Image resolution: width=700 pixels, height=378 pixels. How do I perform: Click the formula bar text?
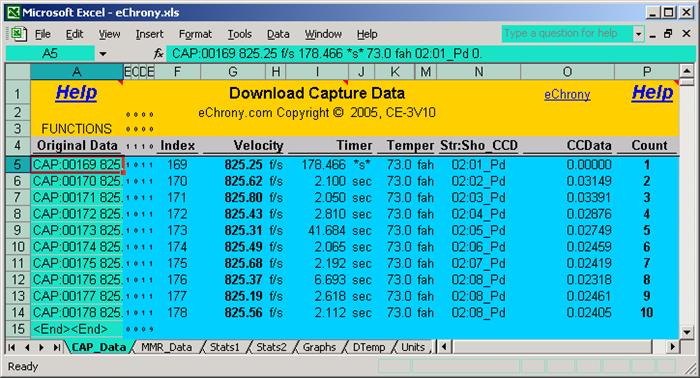(327, 54)
